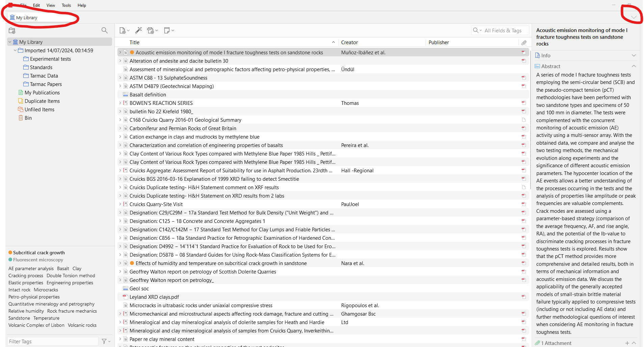Click the Filter Tags input field

coord(53,341)
